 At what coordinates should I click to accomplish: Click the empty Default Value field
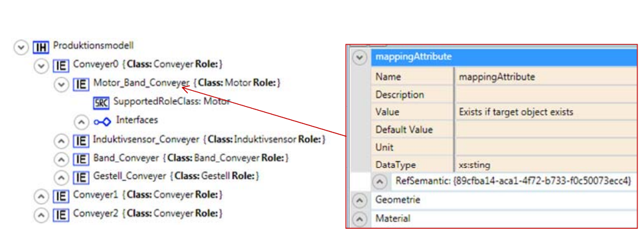tap(546, 130)
